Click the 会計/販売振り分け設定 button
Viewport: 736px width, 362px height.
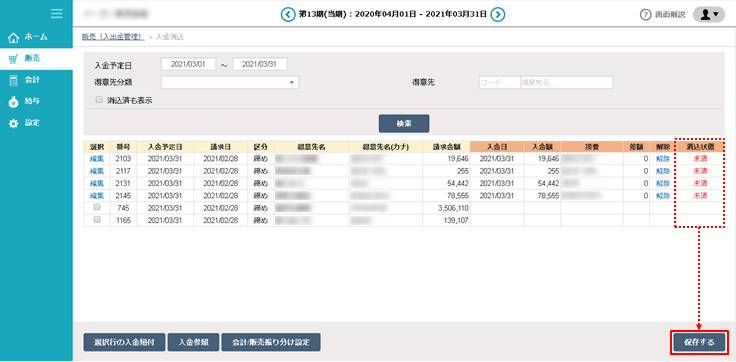[x=271, y=342]
